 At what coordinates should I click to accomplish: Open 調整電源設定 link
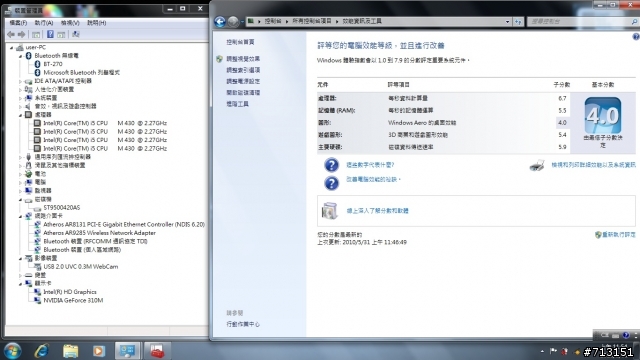(x=243, y=82)
